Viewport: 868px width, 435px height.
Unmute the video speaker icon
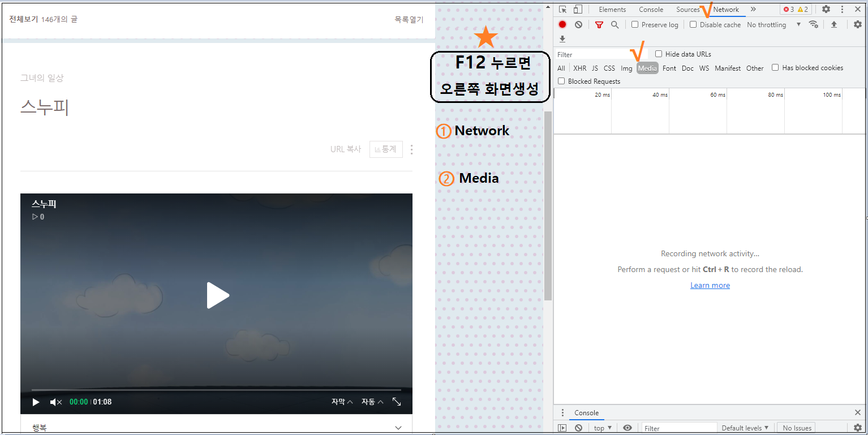pos(56,402)
